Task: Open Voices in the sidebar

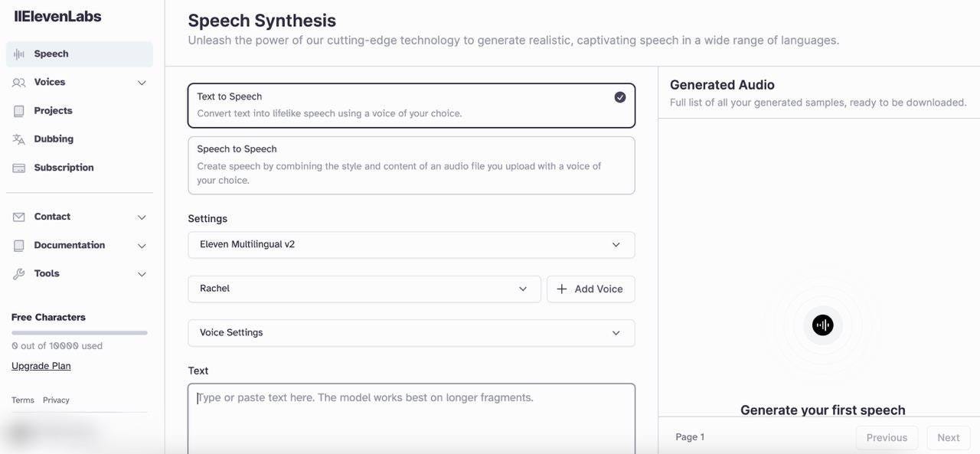Action: point(80,83)
